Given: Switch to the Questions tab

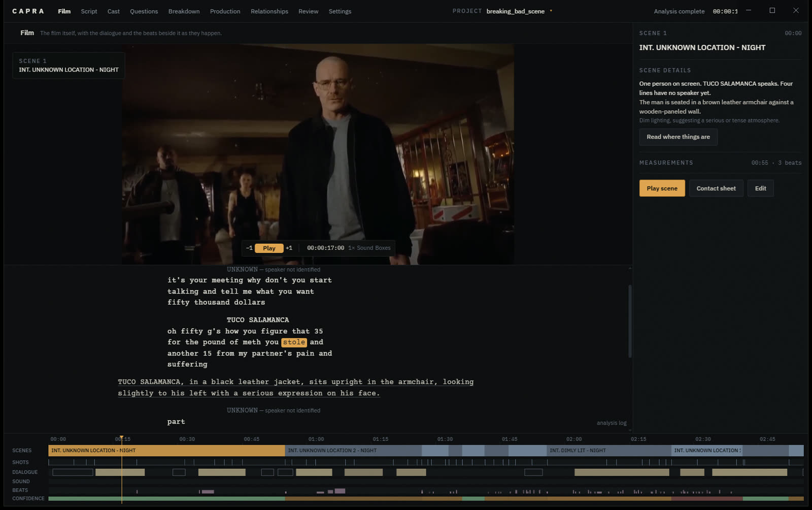Looking at the screenshot, I should pyautogui.click(x=144, y=11).
